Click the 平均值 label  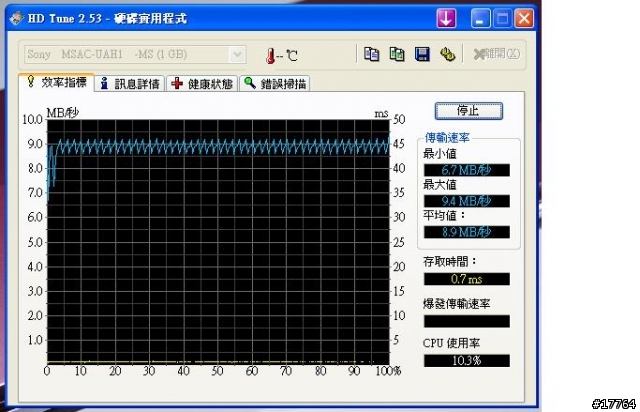[x=444, y=216]
